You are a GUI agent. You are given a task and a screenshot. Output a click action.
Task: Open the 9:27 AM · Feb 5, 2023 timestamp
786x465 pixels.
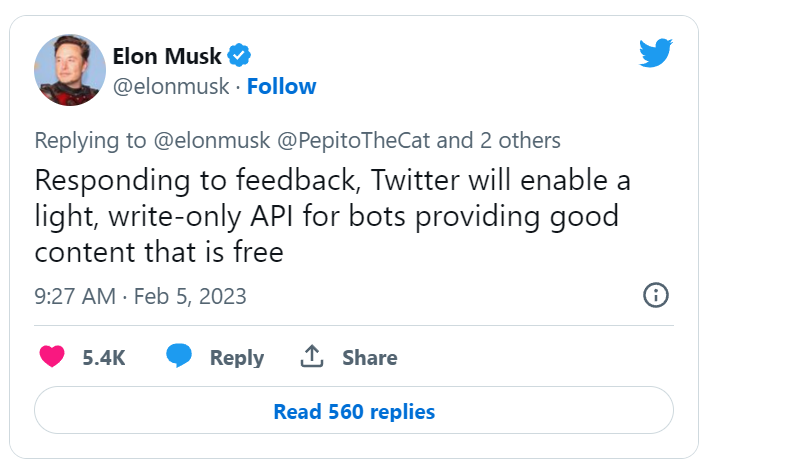click(x=140, y=297)
